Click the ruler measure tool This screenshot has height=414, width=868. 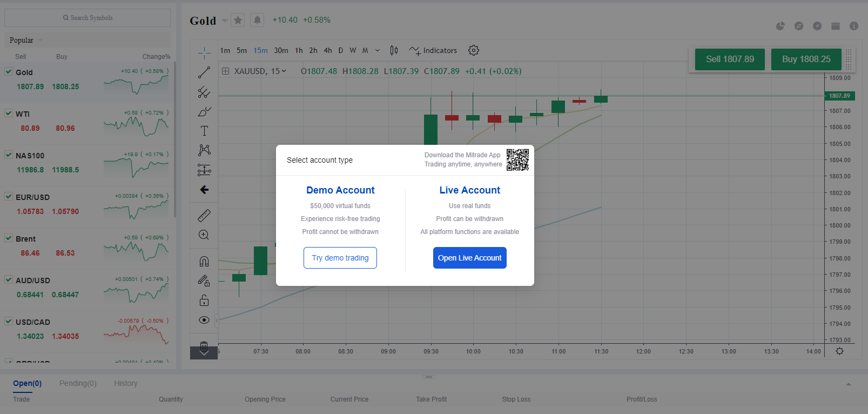click(x=204, y=216)
